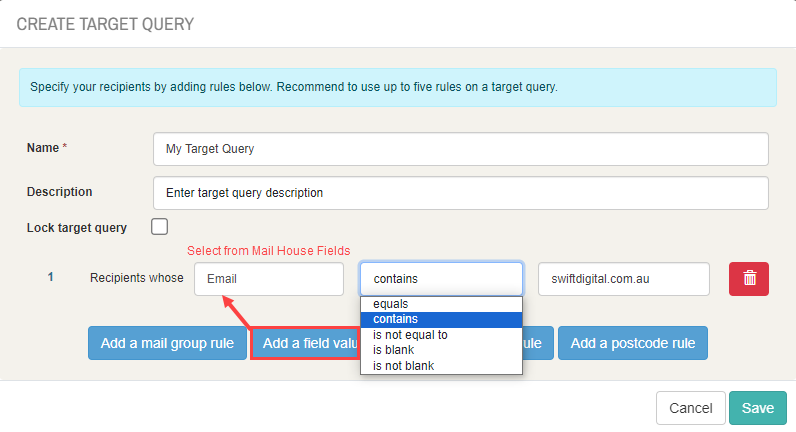
Task: Open the contains operator dropdown
Action: pyautogui.click(x=441, y=279)
